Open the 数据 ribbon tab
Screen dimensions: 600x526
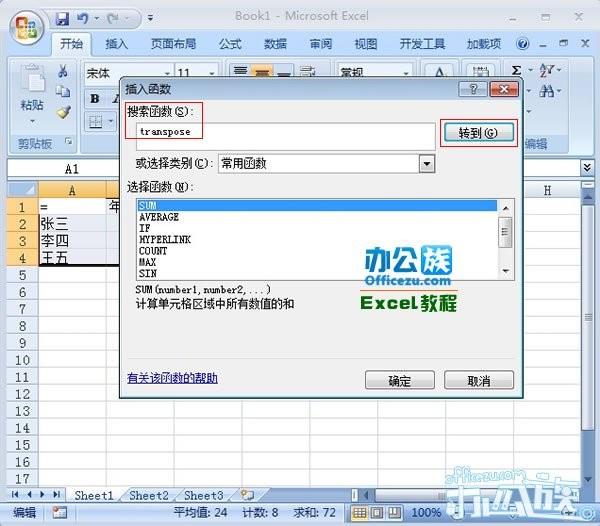[x=275, y=44]
